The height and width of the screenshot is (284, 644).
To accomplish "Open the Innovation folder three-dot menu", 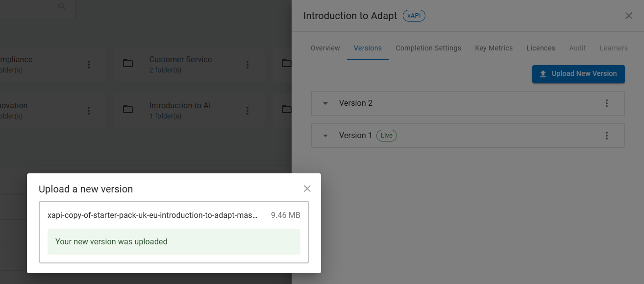I will pyautogui.click(x=89, y=111).
